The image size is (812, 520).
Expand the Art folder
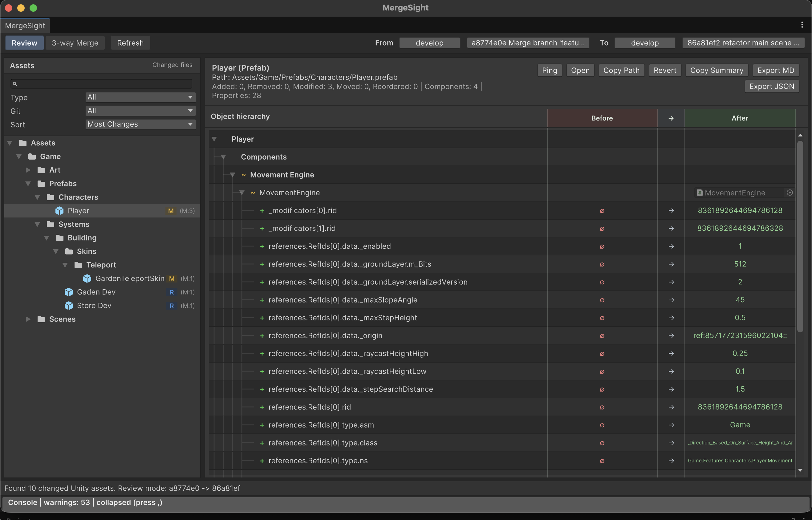tap(28, 170)
